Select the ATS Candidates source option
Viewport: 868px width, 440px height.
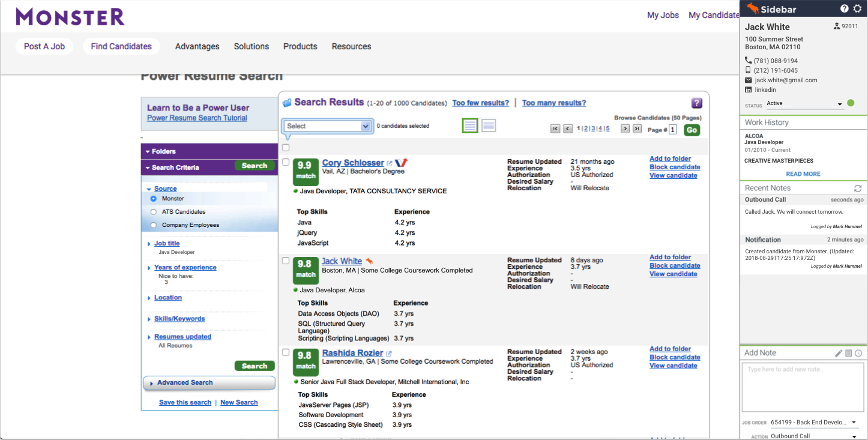pos(154,212)
